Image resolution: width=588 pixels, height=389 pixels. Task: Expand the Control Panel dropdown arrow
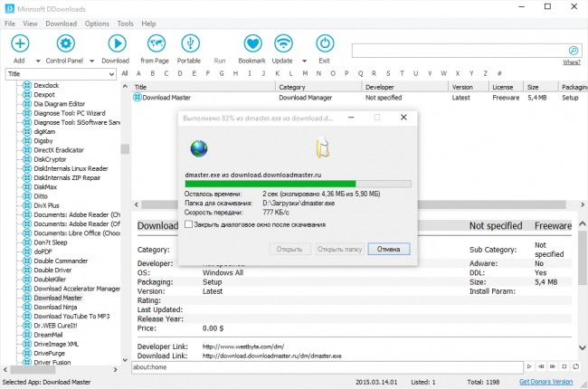91,61
